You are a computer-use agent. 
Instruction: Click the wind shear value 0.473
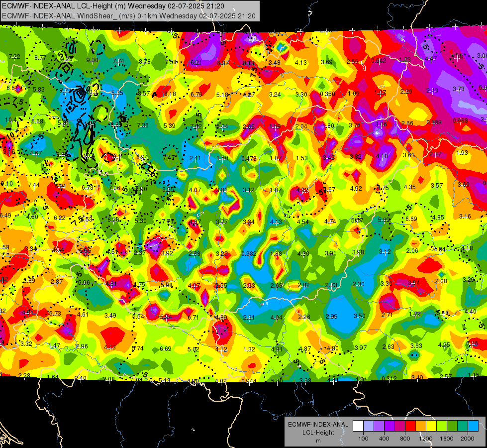(x=249, y=159)
